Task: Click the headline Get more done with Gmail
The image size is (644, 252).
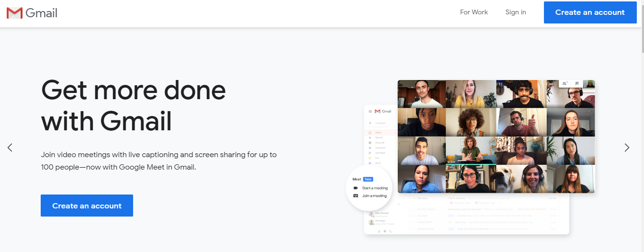Action: click(x=134, y=105)
